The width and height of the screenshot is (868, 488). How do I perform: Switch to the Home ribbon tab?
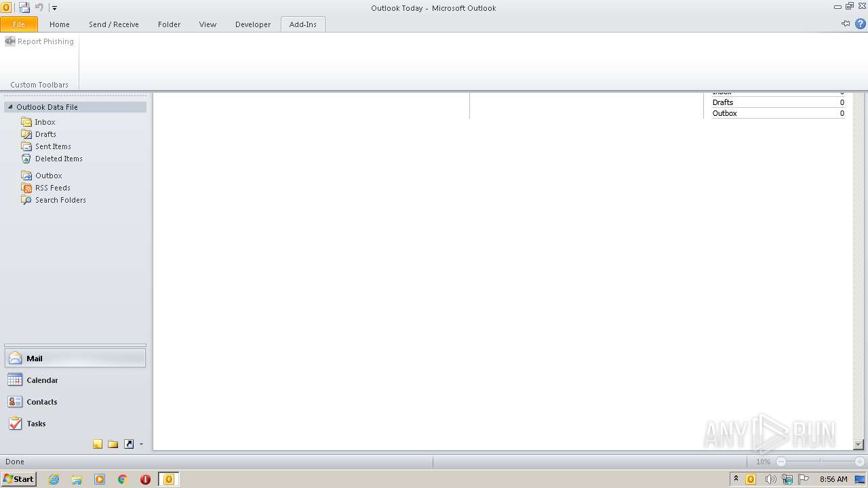pos(60,24)
